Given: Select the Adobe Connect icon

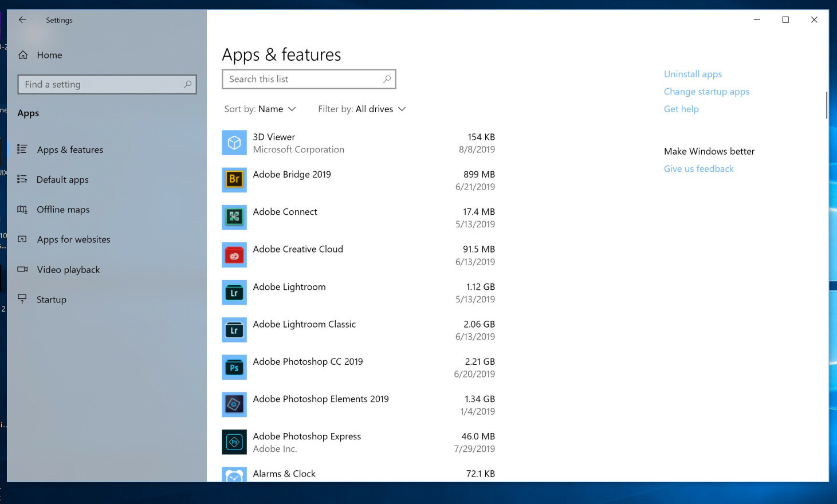Looking at the screenshot, I should click(234, 218).
